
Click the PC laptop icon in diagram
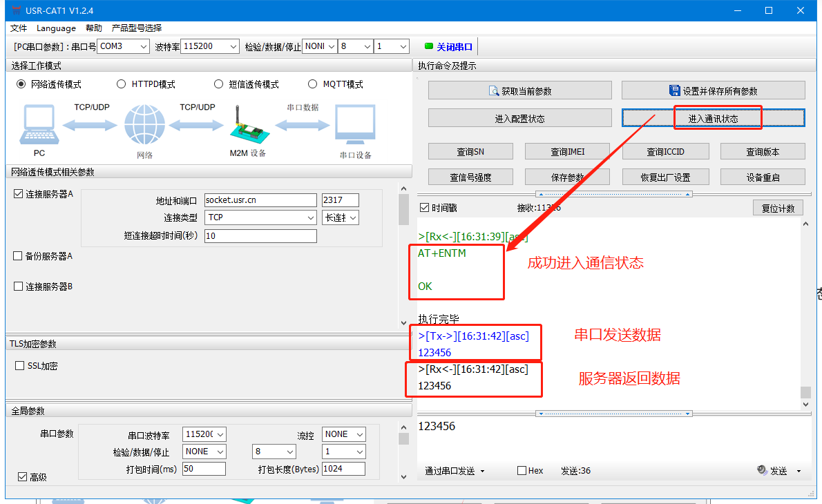click(39, 125)
